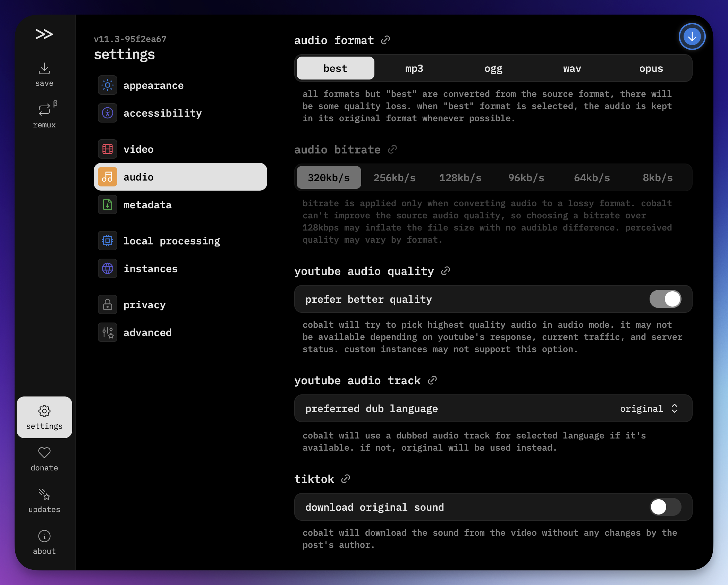Open the video settings tab
The height and width of the screenshot is (585, 728).
138,149
